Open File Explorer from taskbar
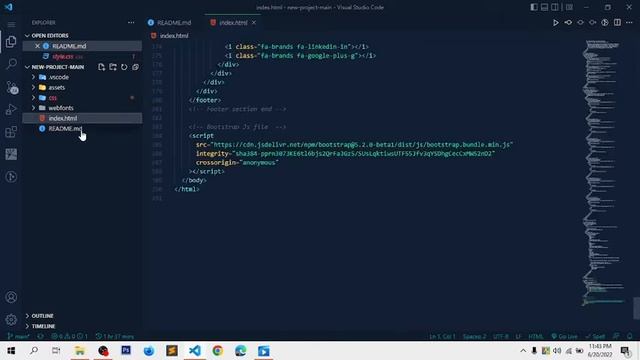640x360 pixels. coord(80,351)
